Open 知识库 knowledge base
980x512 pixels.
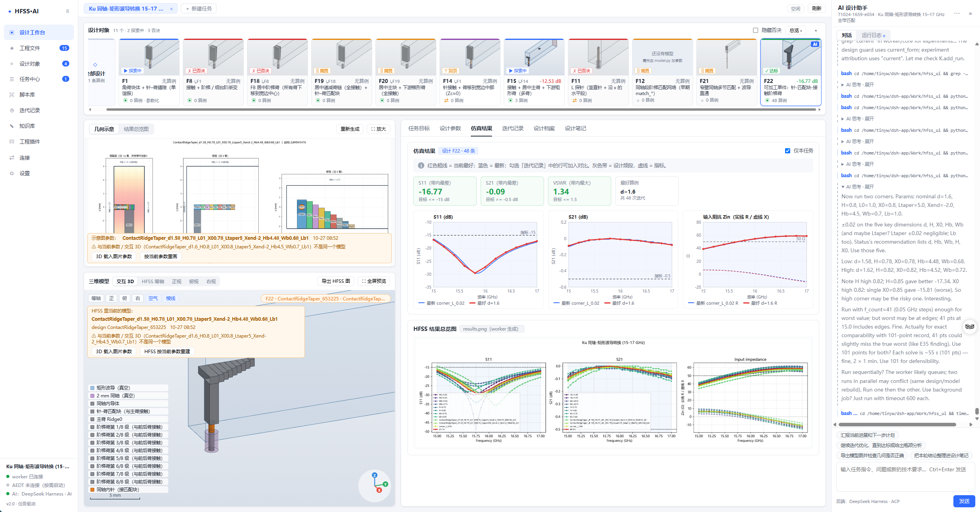(x=39, y=126)
